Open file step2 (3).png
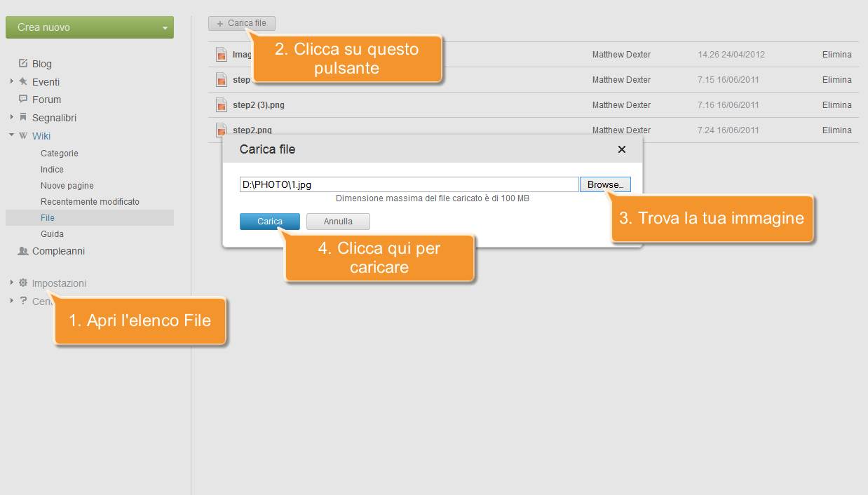The width and height of the screenshot is (868, 495). tap(259, 105)
